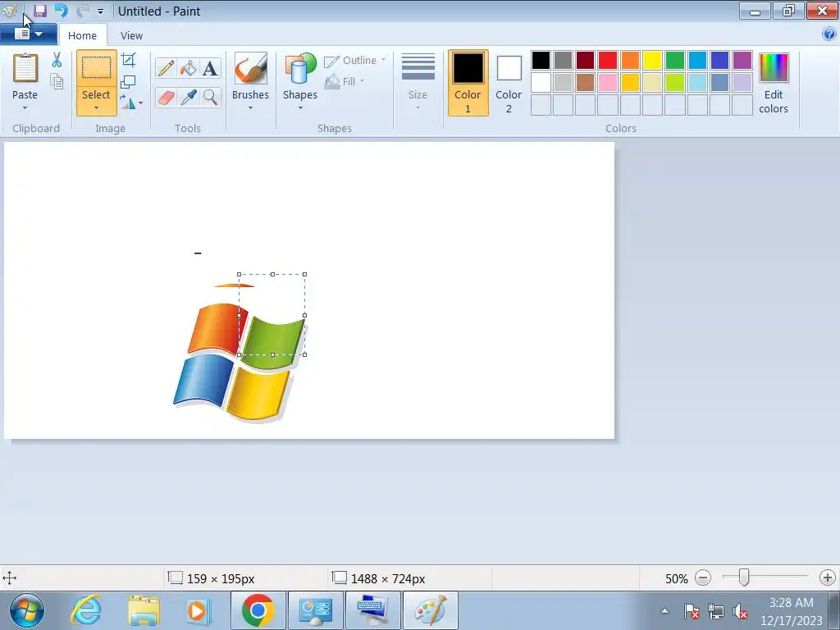Click the muted volume tray icon
840x630 pixels.
coord(741,610)
